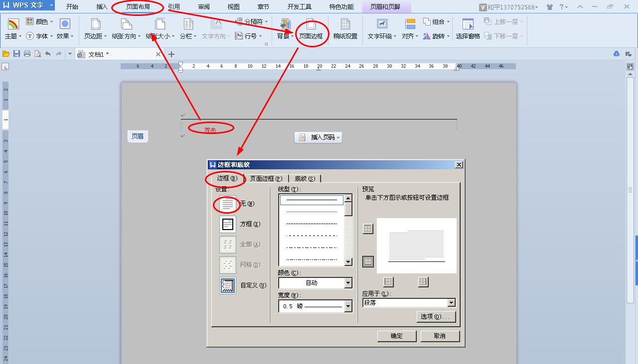This screenshot has width=638, height=364.
Task: Open the 选择窗格 selection pane
Action: click(x=468, y=29)
